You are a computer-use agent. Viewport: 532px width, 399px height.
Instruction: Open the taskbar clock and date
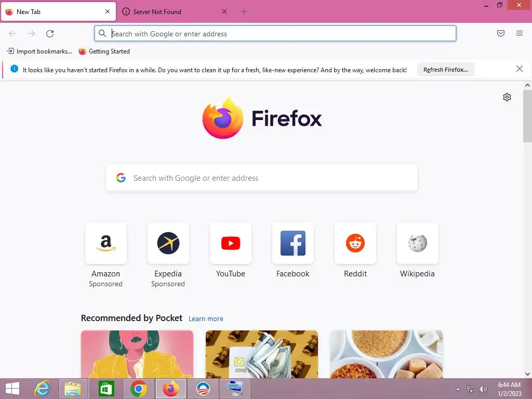coord(509,389)
